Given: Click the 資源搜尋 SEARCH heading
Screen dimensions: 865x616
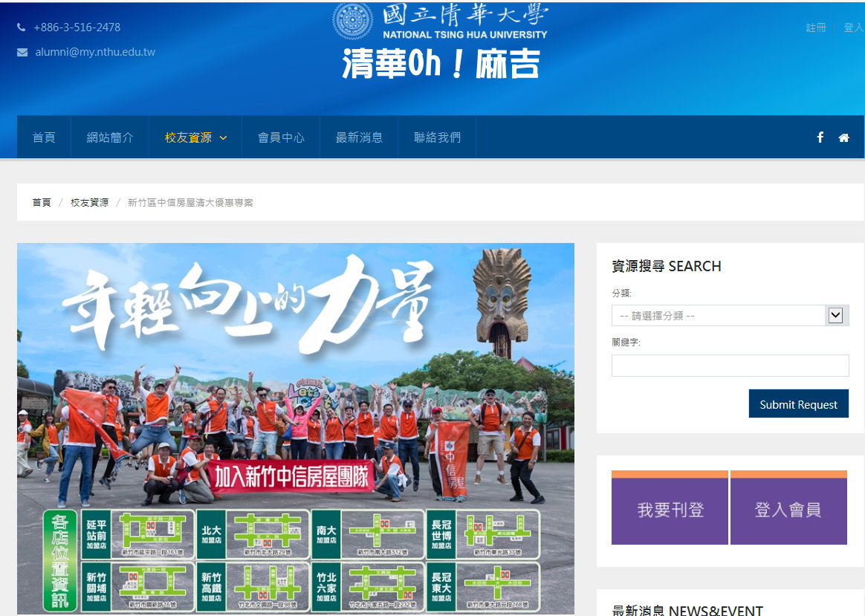Looking at the screenshot, I should (667, 266).
